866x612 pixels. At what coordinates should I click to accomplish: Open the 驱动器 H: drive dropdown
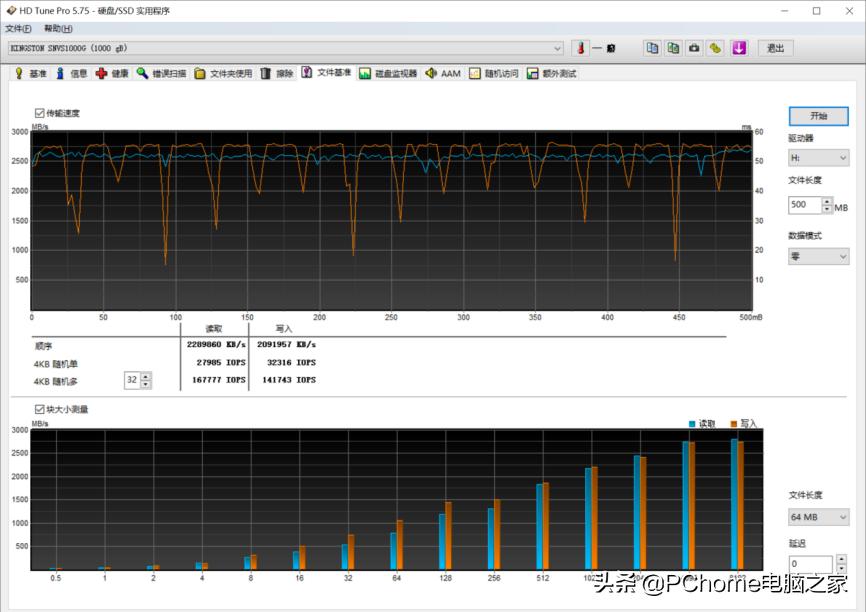pos(818,158)
